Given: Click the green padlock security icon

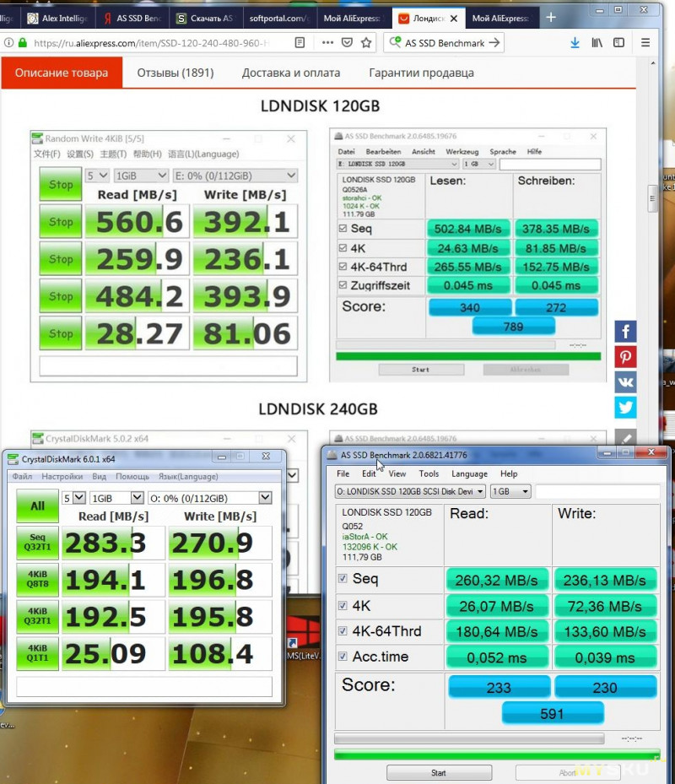Looking at the screenshot, I should (x=22, y=43).
